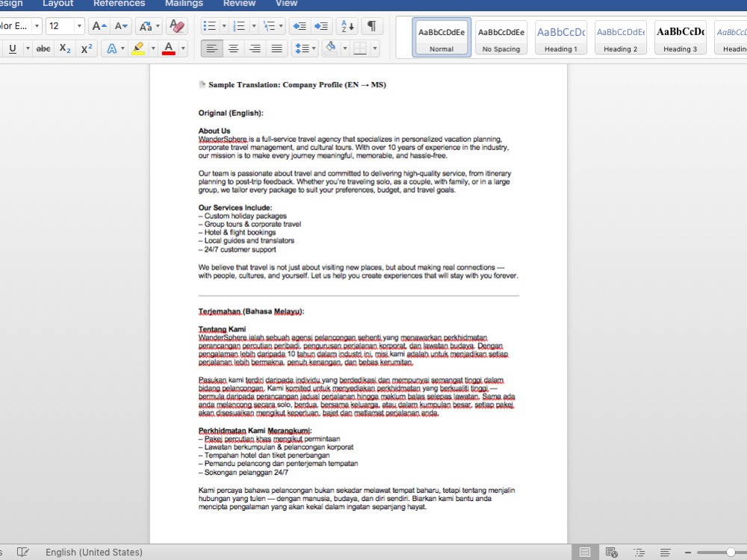Image resolution: width=747 pixels, height=560 pixels.
Task: Expand the borders dropdown arrow
Action: [375, 49]
